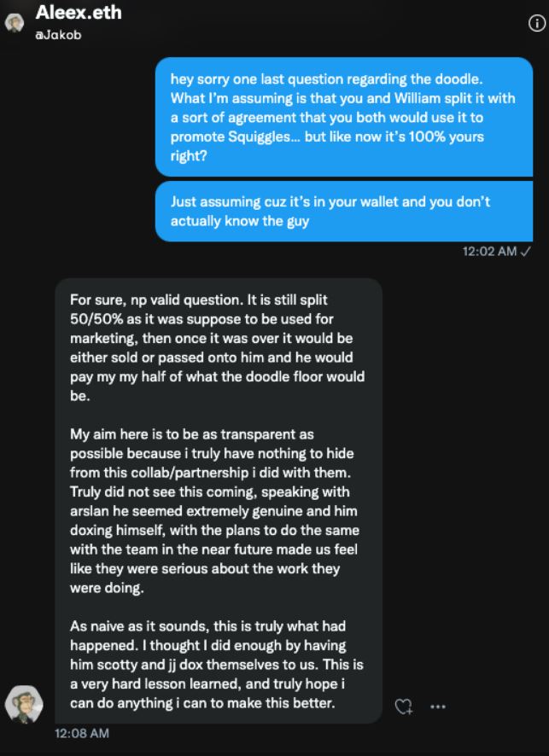Open the conversation info icon

[x=537, y=23]
